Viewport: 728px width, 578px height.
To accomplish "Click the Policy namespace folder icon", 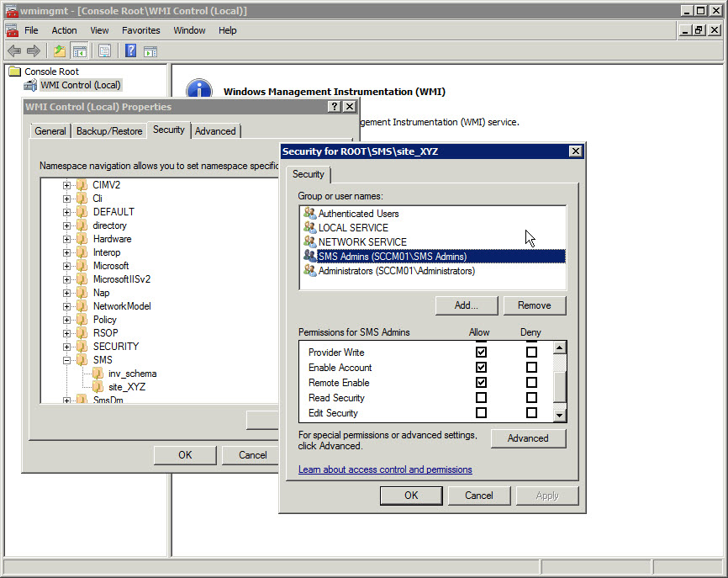I will click(x=82, y=320).
